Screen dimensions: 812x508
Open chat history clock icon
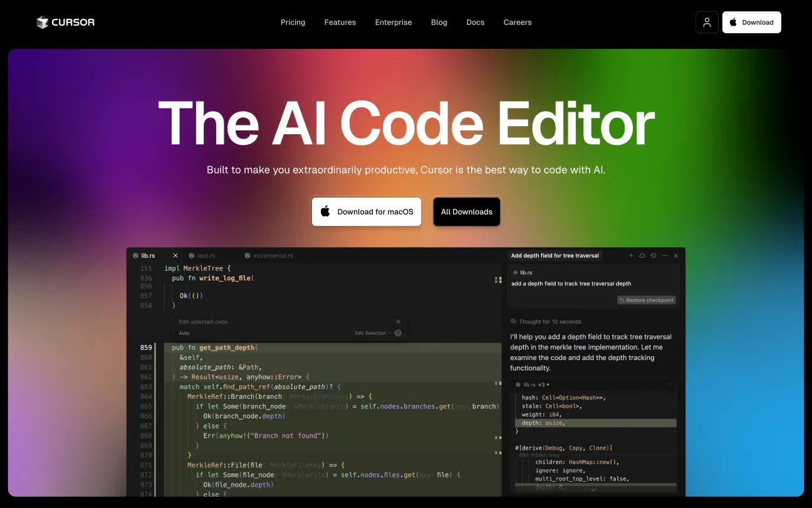(653, 256)
